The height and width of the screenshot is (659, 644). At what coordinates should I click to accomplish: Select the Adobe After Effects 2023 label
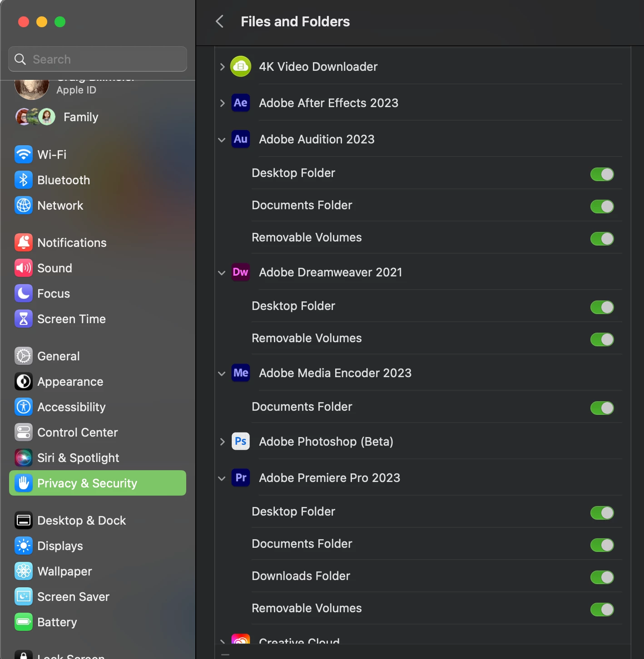point(329,103)
